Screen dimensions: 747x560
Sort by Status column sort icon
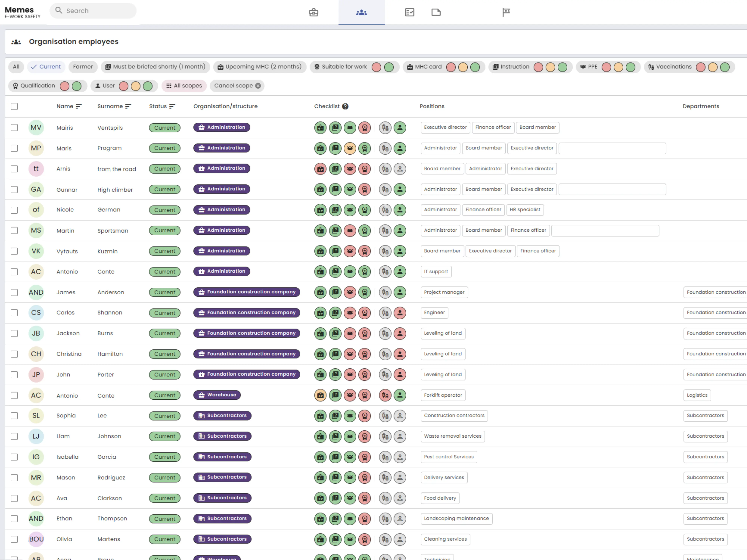point(172,106)
